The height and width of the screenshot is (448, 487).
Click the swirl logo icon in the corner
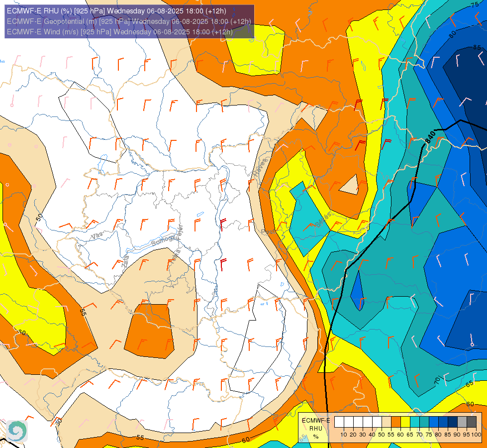[x=17, y=431]
